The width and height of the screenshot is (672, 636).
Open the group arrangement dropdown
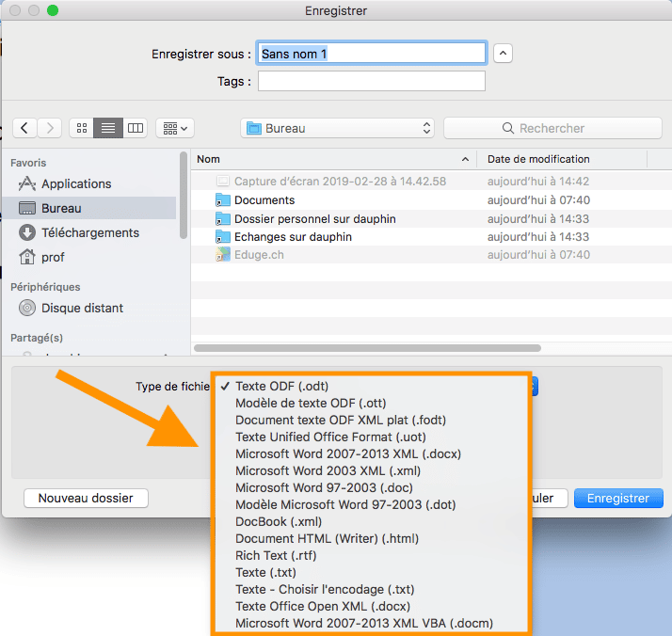tap(174, 128)
